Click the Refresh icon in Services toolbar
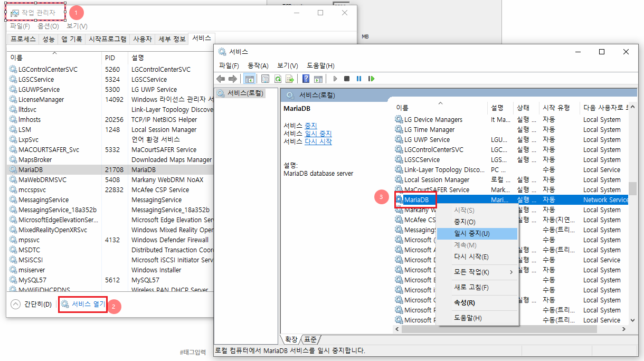 click(277, 79)
